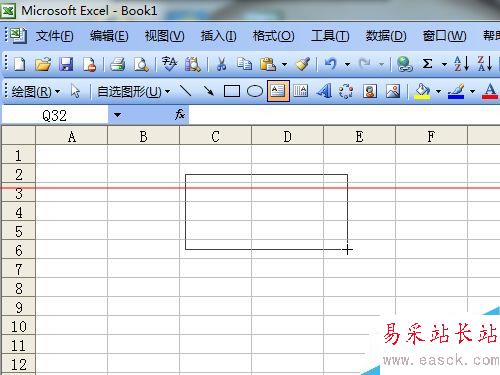Open the 视图(V) View menu
Image resolution: width=500 pixels, height=375 pixels.
click(x=164, y=36)
